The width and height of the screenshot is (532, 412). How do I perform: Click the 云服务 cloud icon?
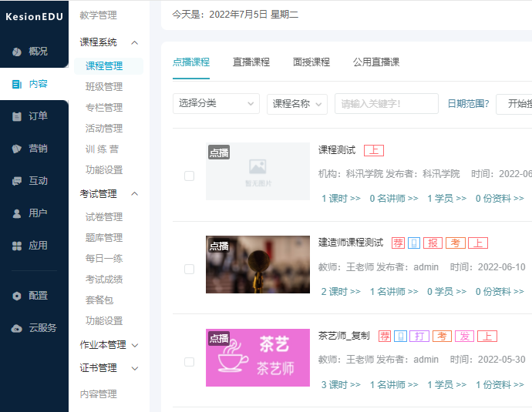17,328
